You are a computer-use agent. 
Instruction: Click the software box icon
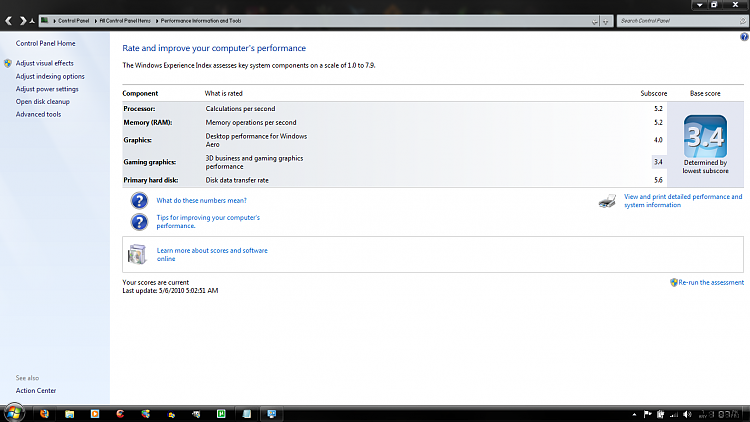pyautogui.click(x=137, y=254)
